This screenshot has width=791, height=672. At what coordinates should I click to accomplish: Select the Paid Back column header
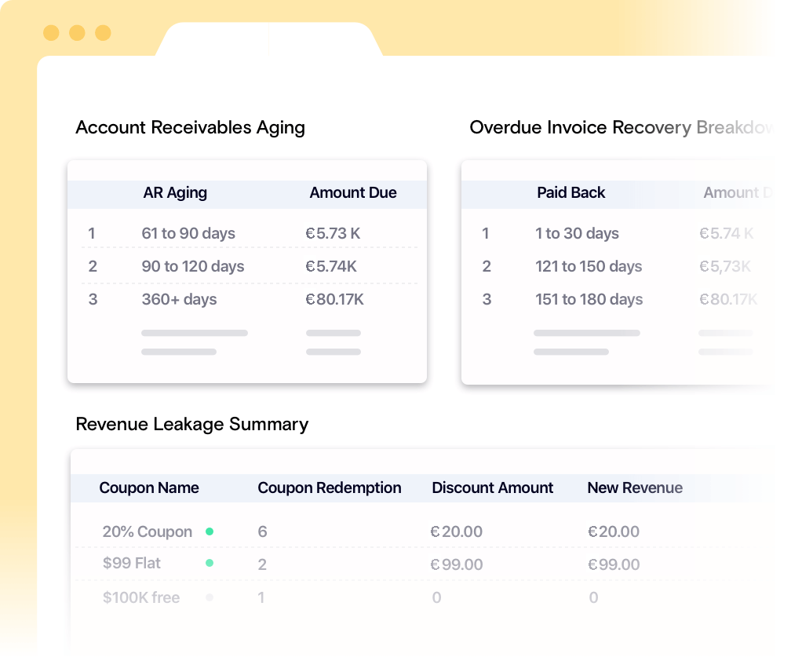click(570, 192)
